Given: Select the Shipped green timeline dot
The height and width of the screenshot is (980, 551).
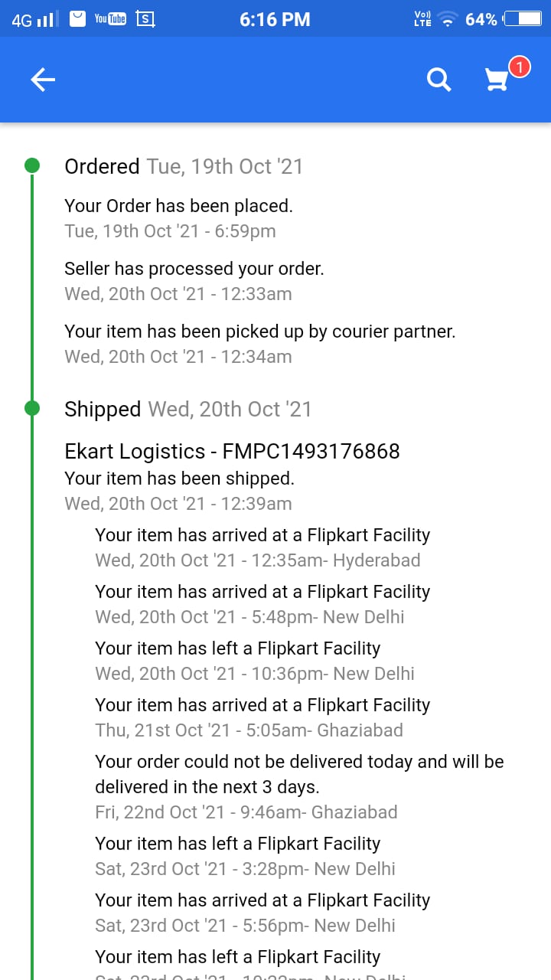Looking at the screenshot, I should pos(32,409).
